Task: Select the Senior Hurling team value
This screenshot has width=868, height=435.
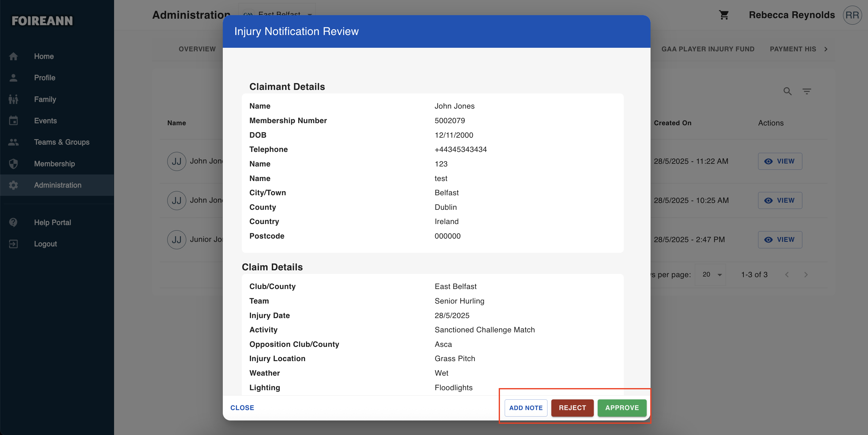Action: click(x=459, y=301)
